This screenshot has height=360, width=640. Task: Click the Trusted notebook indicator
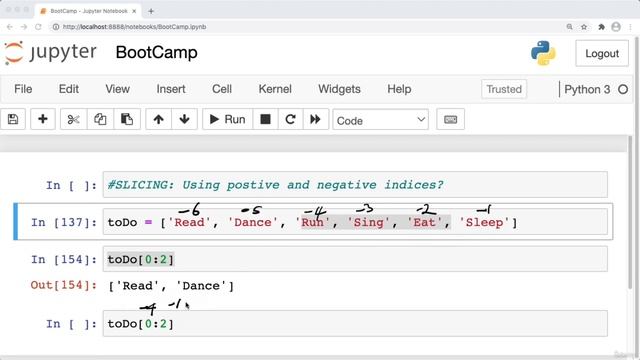point(504,89)
